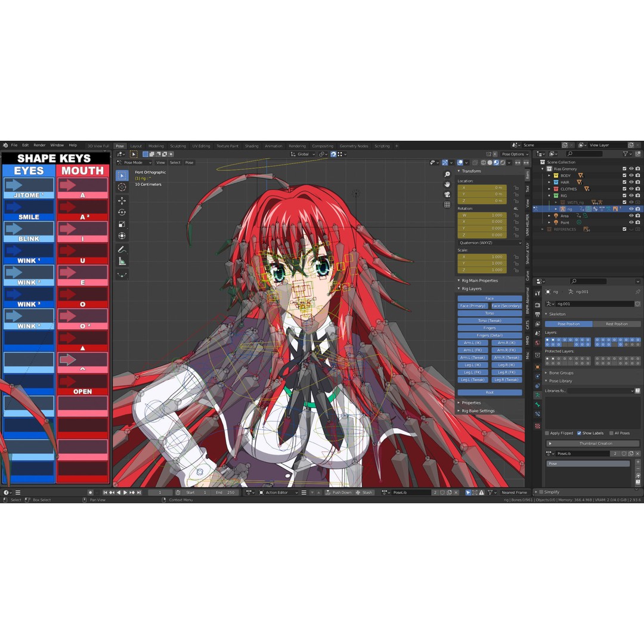Open the Output properties tab icon
Viewport: 644px width, 644px height.
tap(538, 314)
